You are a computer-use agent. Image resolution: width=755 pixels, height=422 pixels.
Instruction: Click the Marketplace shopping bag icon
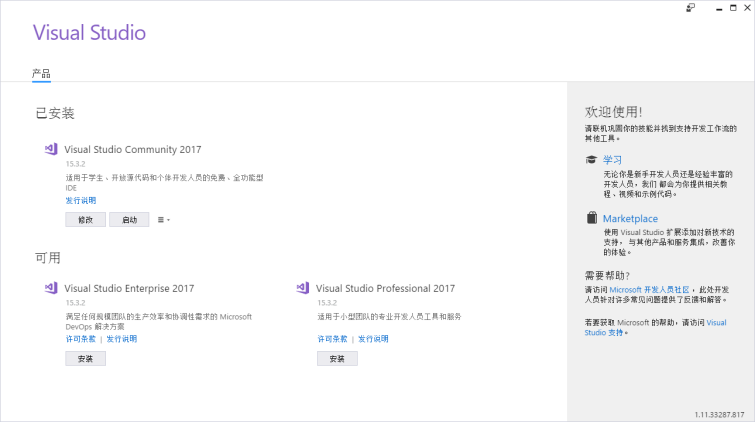pyautogui.click(x=592, y=218)
